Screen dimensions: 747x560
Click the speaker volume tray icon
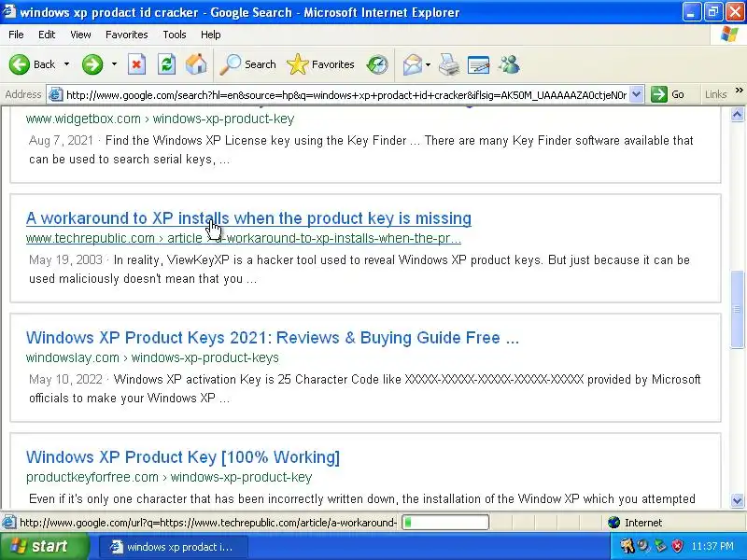pos(643,546)
